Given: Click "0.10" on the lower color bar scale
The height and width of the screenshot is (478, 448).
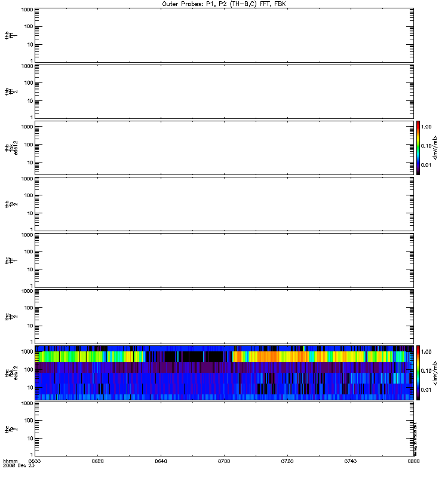Looking at the screenshot, I should 426,371.
